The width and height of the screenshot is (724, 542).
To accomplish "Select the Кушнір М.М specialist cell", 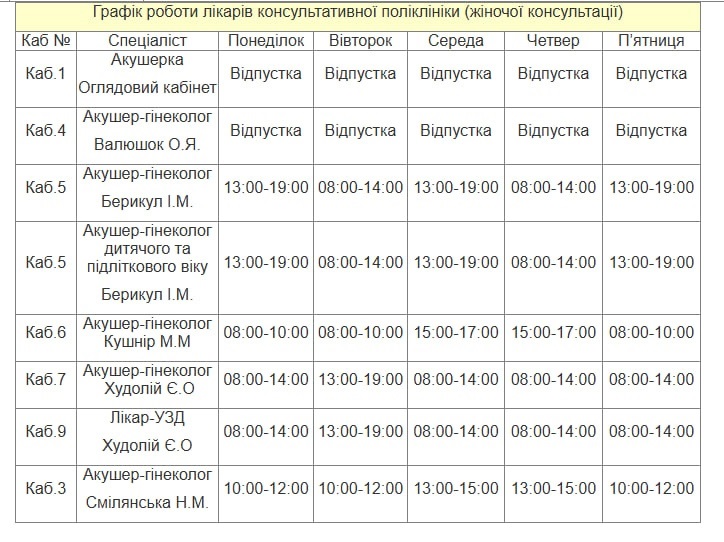I will (147, 332).
